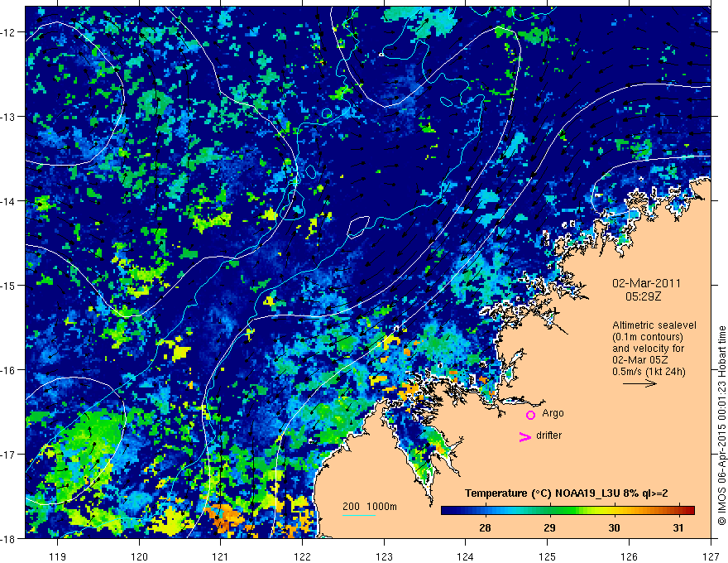The width and height of the screenshot is (728, 563).
Task: Click the longitude axis label '121'
Action: pos(221,556)
